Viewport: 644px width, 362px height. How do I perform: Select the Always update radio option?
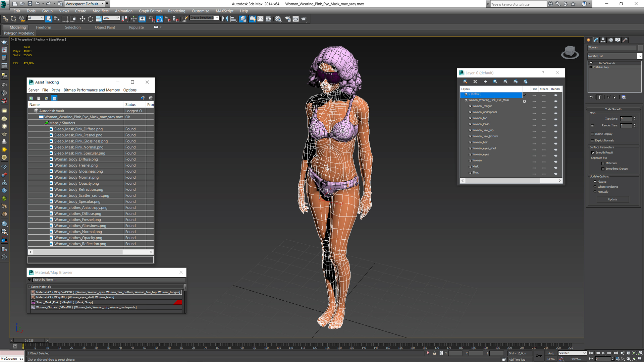click(595, 182)
